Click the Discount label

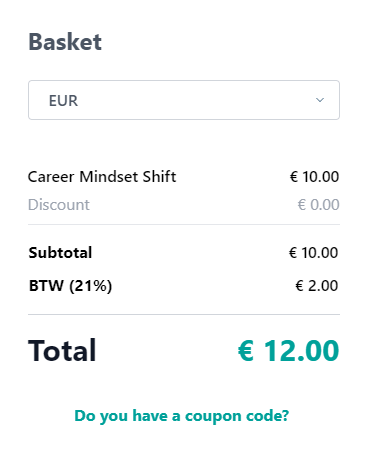59,205
